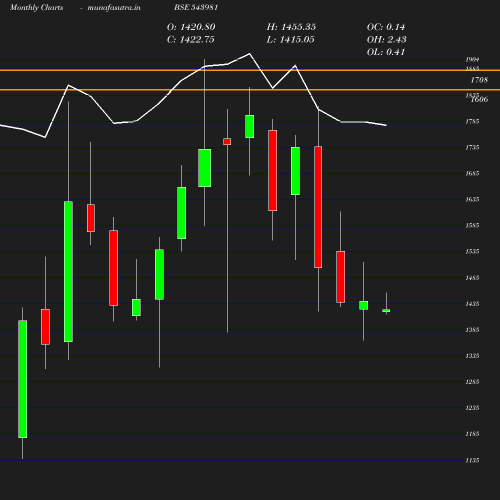Click the 'BSE 543981' symbol label

coord(196,7)
